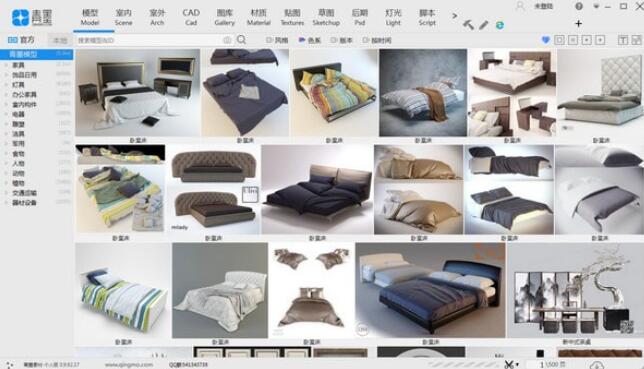
Task: Select the 植物 category
Action: click(18, 183)
